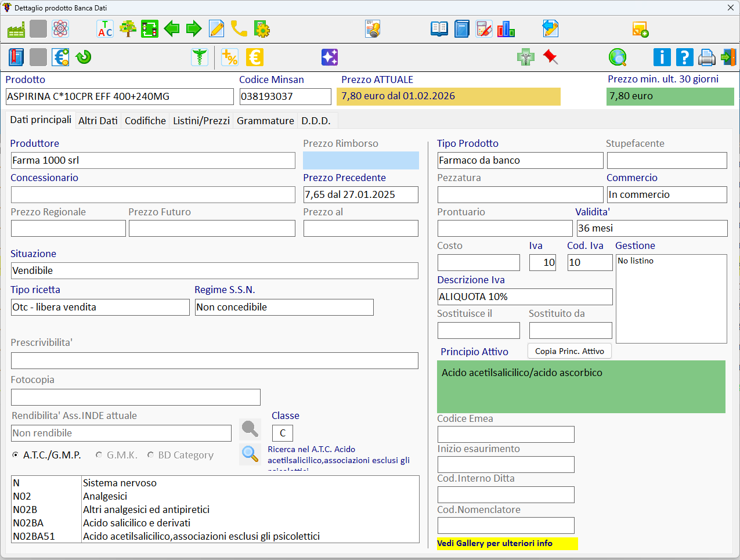Click the yellow Prezzo ATTUALE price box
This screenshot has height=560, width=740.
point(449,96)
